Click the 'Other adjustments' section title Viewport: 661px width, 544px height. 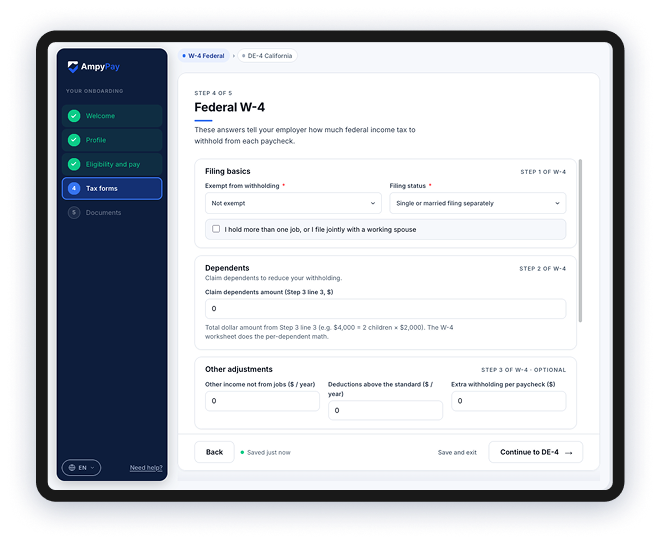[x=239, y=369]
